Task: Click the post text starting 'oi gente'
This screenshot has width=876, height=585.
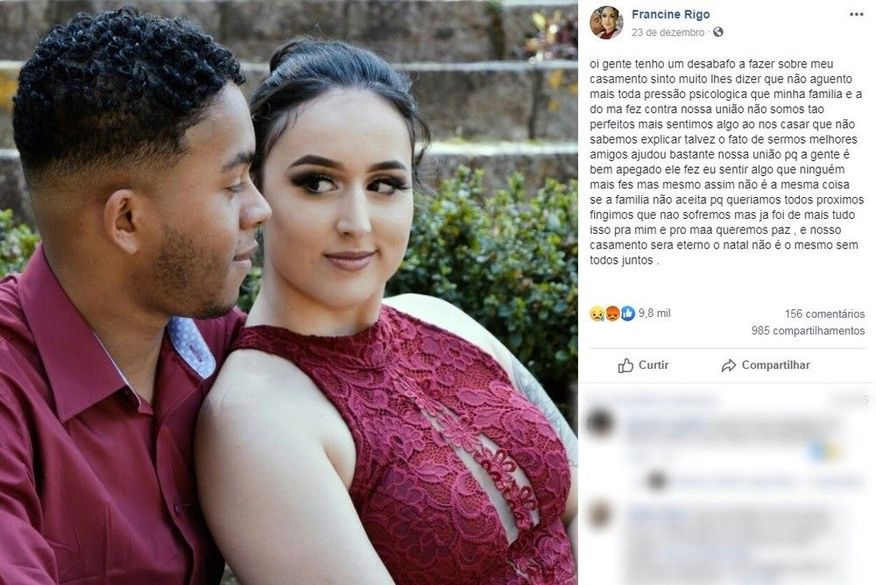Action: coord(727,162)
